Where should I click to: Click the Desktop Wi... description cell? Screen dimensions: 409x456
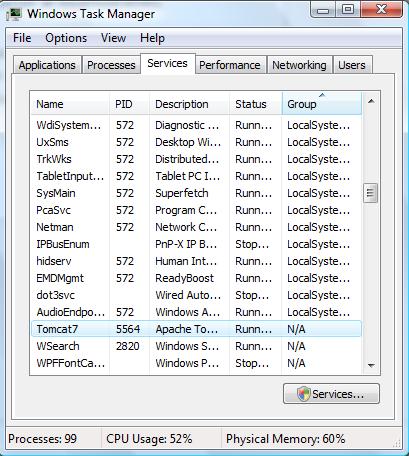pyautogui.click(x=188, y=142)
